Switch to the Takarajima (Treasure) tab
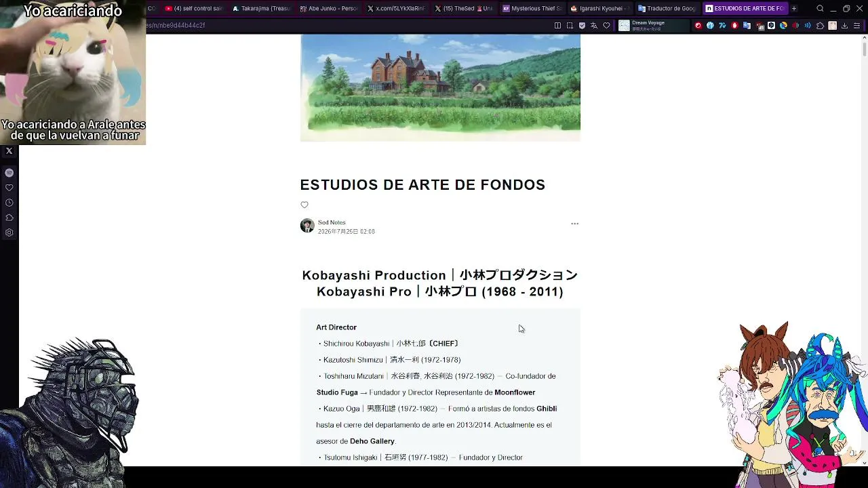 coord(261,9)
